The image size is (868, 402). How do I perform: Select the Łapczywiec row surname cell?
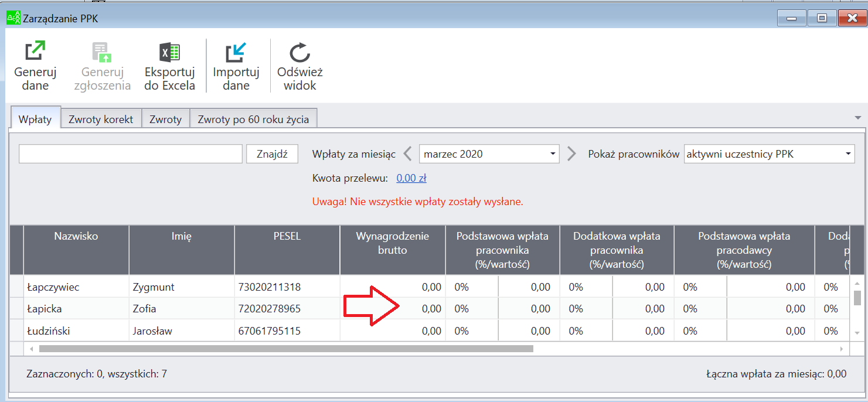pos(76,287)
